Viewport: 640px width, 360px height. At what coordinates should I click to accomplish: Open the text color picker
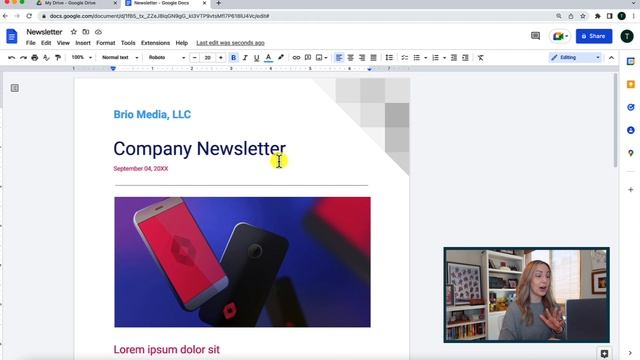click(268, 58)
